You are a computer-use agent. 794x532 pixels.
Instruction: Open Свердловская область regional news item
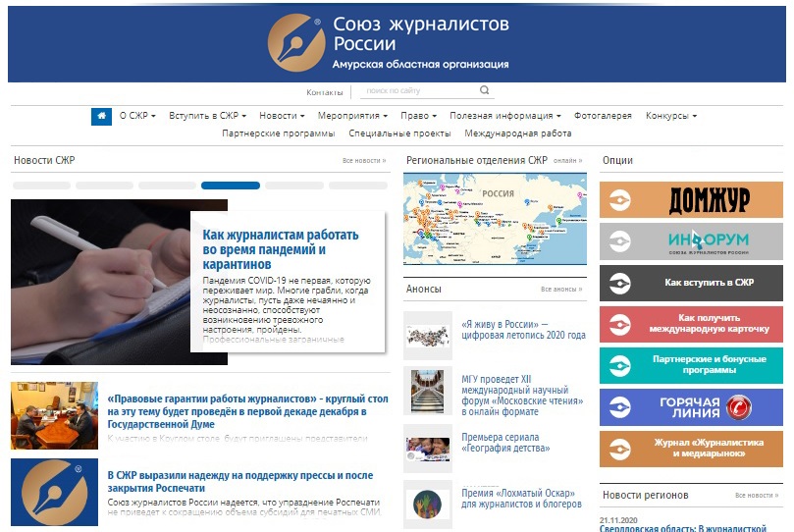pos(683,528)
